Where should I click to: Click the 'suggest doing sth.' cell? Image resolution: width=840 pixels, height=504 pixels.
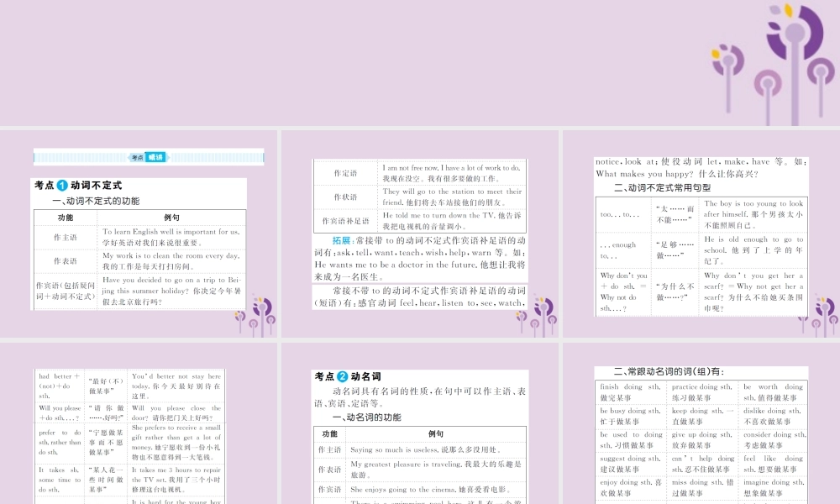pos(631,464)
